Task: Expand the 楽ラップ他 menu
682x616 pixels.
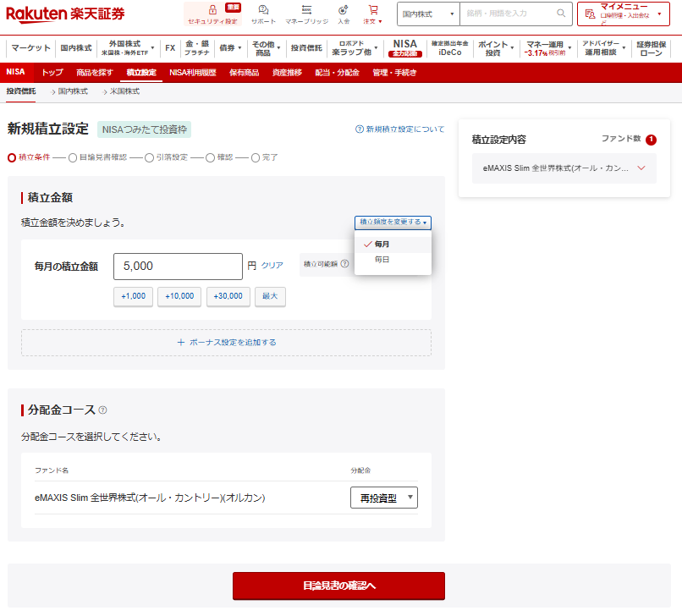Action: click(x=354, y=48)
